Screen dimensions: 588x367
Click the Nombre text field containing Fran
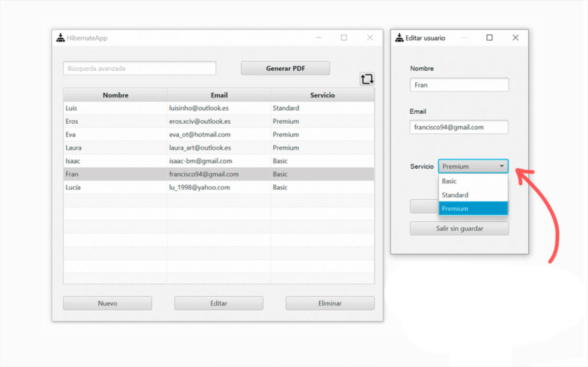459,85
